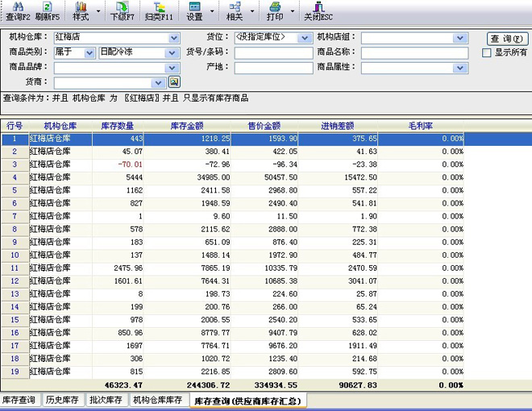Click the 进销差额 cell 15472.50
This screenshot has height=411, width=532.
338,177
